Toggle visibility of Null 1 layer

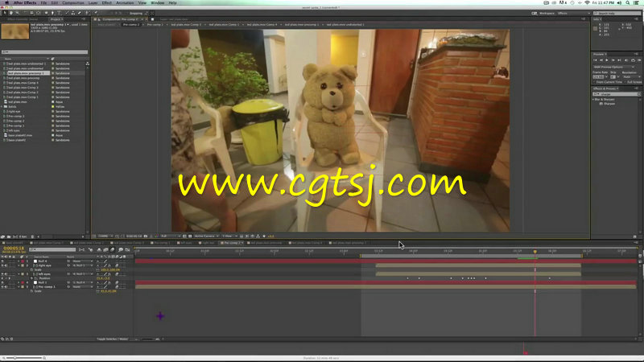2,282
